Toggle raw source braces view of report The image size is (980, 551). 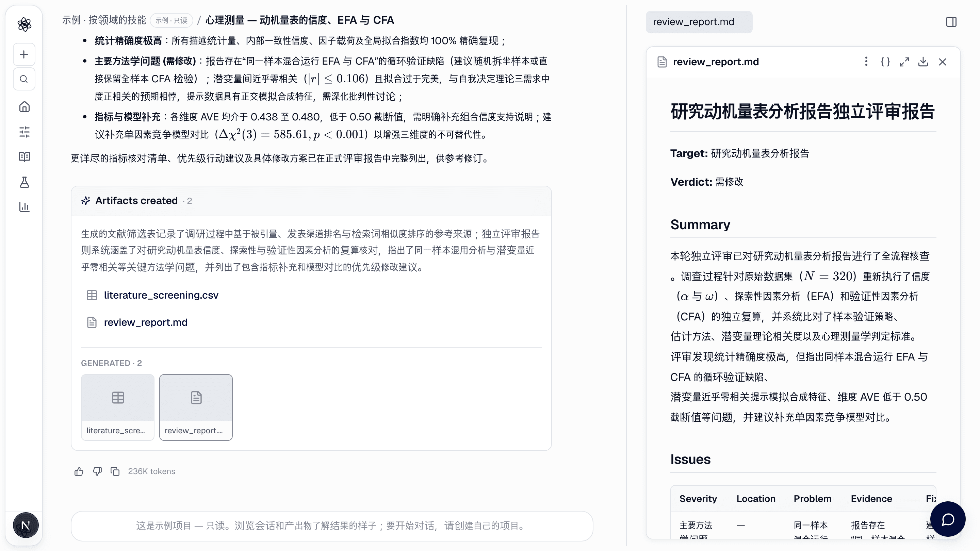885,62
